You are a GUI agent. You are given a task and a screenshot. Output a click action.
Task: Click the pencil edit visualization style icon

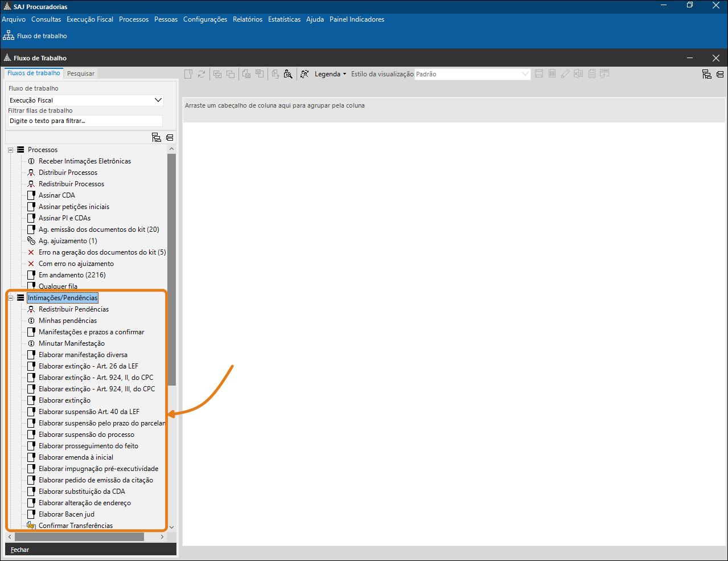pos(565,74)
